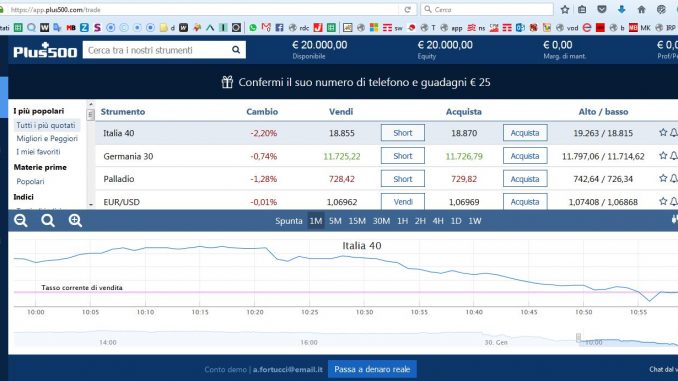Click sidebar scrollbar up arrow

[90, 104]
